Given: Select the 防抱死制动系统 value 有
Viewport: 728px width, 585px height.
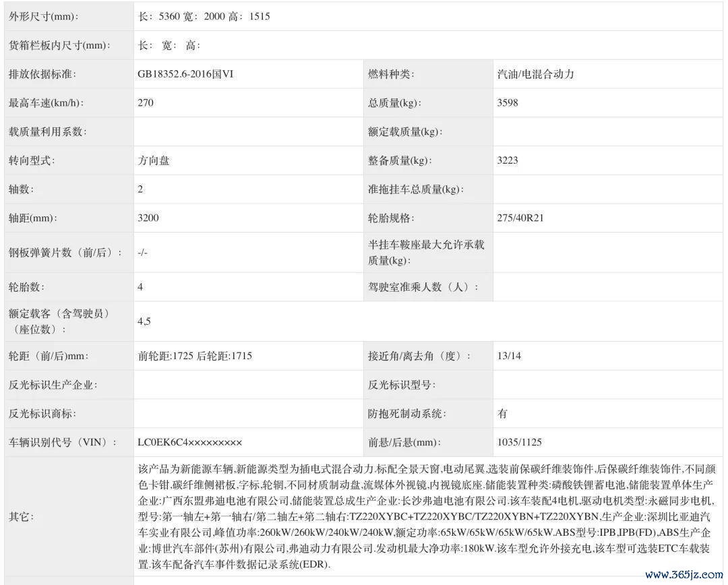Looking at the screenshot, I should coord(502,413).
